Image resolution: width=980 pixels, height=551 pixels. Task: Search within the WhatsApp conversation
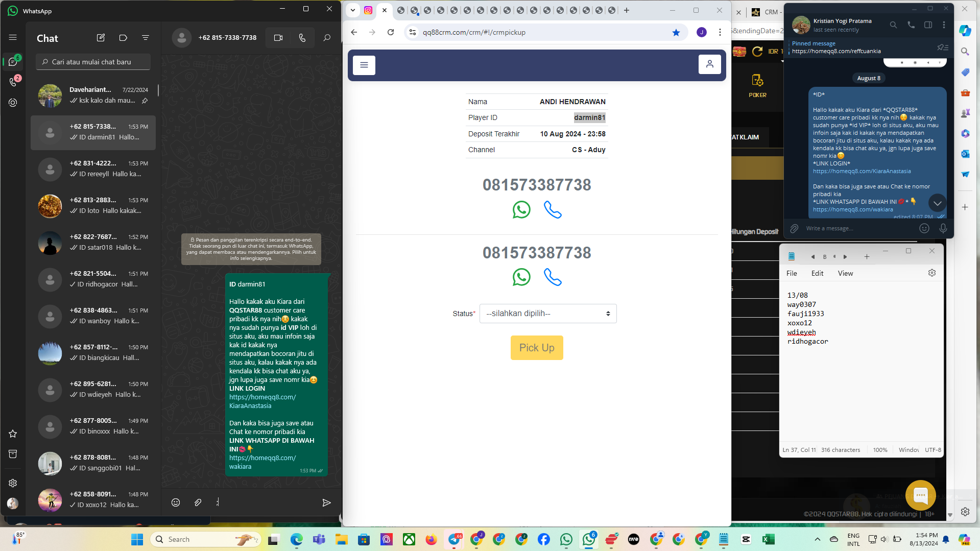[327, 38]
